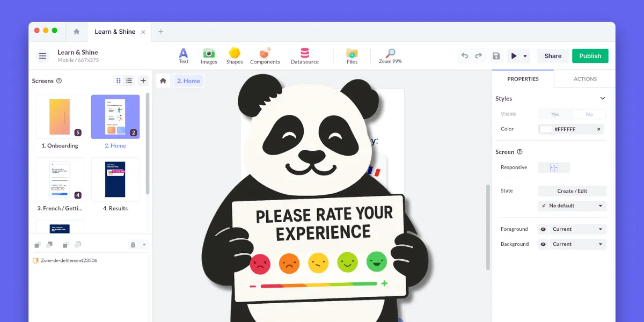Viewport: 644px width, 322px height.
Task: Open the Shapes tool
Action: point(235,56)
